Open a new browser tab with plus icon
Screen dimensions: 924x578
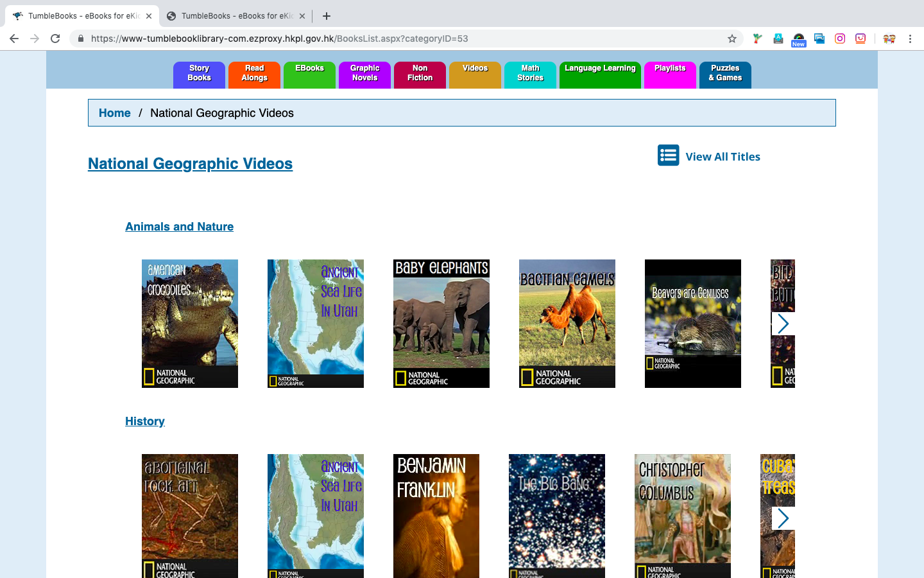point(327,16)
